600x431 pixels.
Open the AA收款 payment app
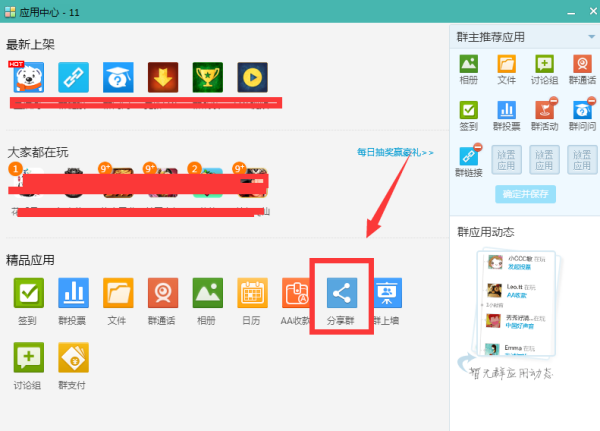[x=297, y=292]
